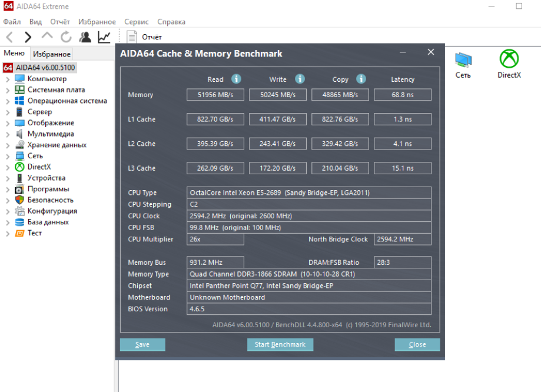Image resolution: width=541 pixels, height=392 pixels.
Task: Click Start Benchmark button
Action: pos(280,344)
